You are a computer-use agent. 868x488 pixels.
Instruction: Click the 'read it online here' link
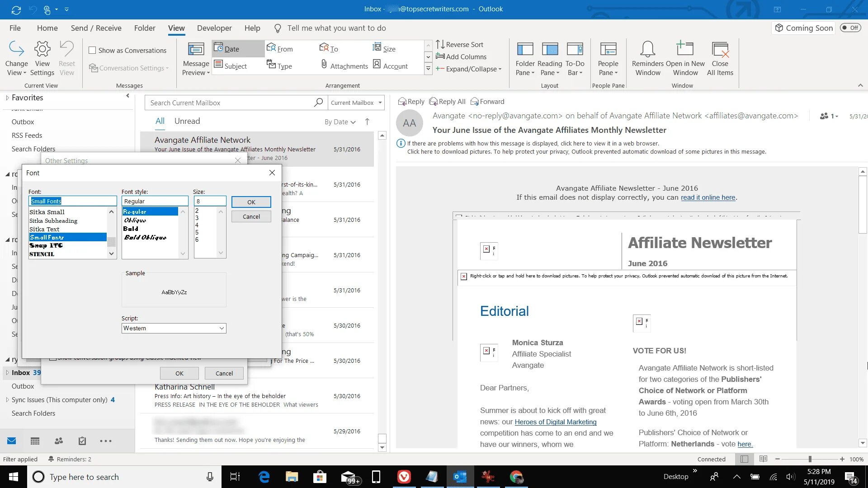[x=708, y=197]
